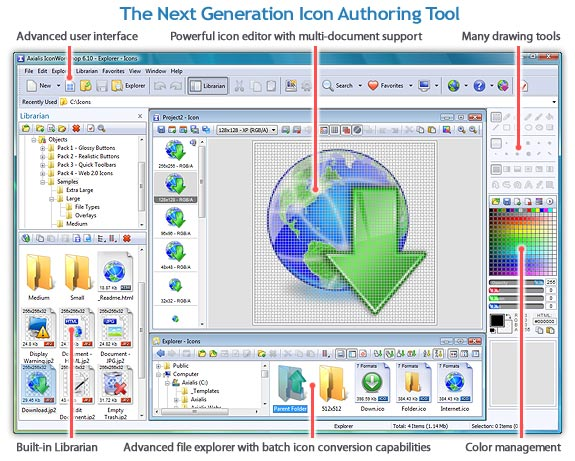Expand Pack 3 - Quick Toolbars node
This screenshot has width=575, height=461.
pos(43,165)
